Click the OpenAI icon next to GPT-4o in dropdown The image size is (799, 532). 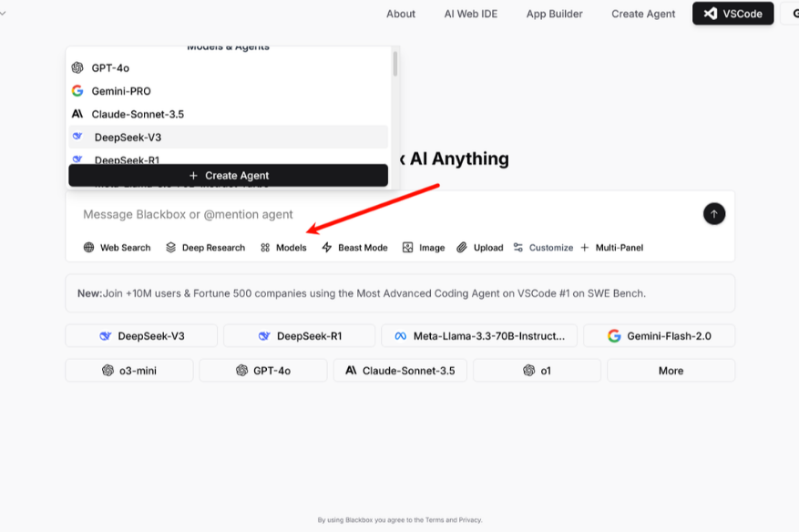coord(77,67)
